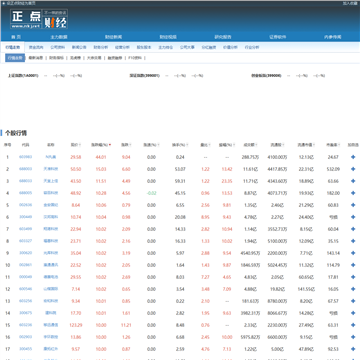Click the 正点财经 site logo
Image resolution: width=360 pixels, height=360 pixels.
[x=39, y=19]
